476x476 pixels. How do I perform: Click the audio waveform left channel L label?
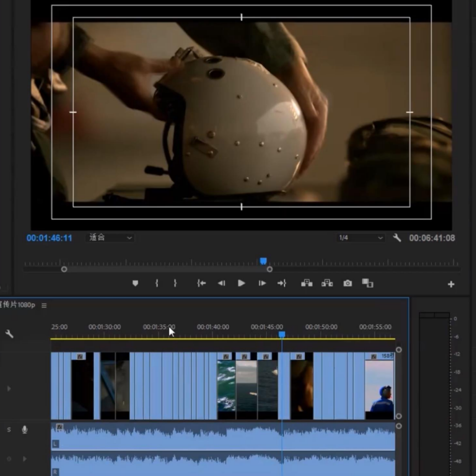coord(55,444)
